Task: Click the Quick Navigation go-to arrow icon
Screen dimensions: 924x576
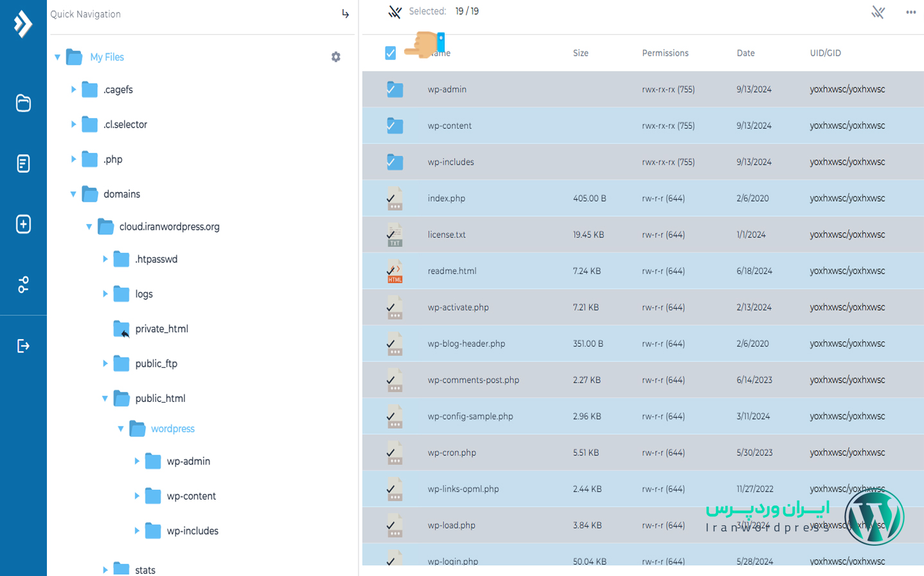Action: (x=345, y=13)
